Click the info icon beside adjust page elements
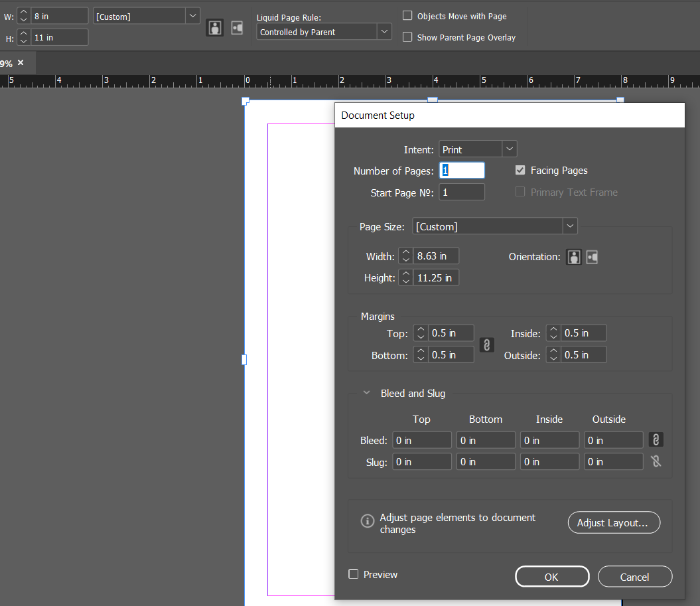The height and width of the screenshot is (606, 700). [x=367, y=521]
